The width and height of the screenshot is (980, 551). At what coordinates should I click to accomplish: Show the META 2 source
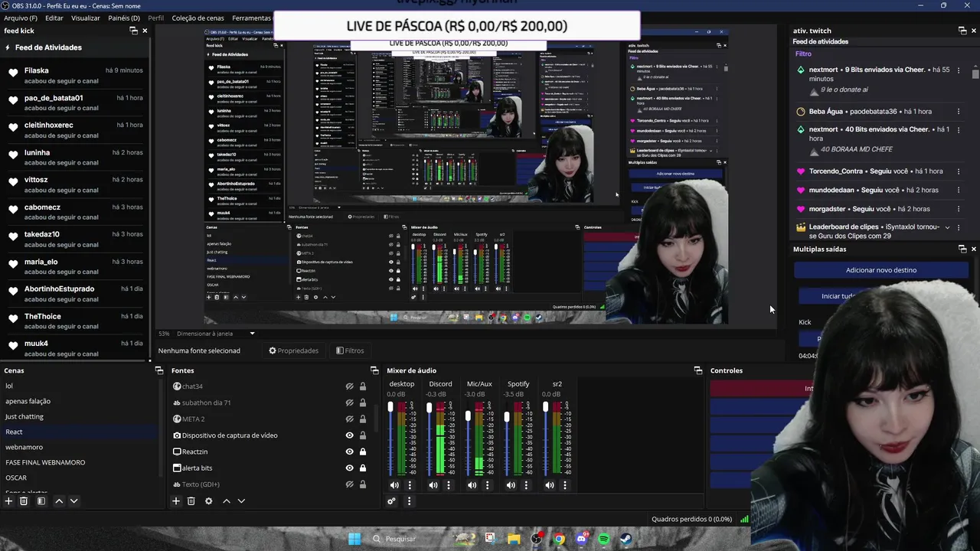click(x=349, y=419)
